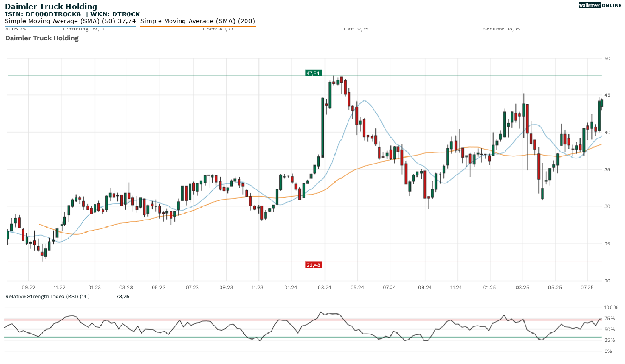Click the Simple Moving Average (SMA) (50) legend
The width and height of the screenshot is (625, 364).
click(70, 21)
